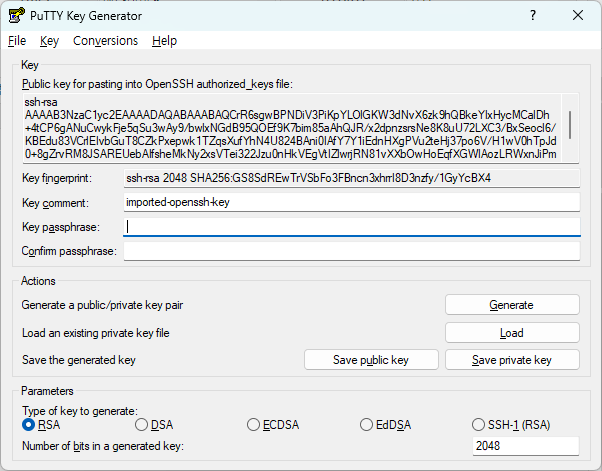602x471 pixels.
Task: Click the Confirm passphrase field
Action: 352,251
